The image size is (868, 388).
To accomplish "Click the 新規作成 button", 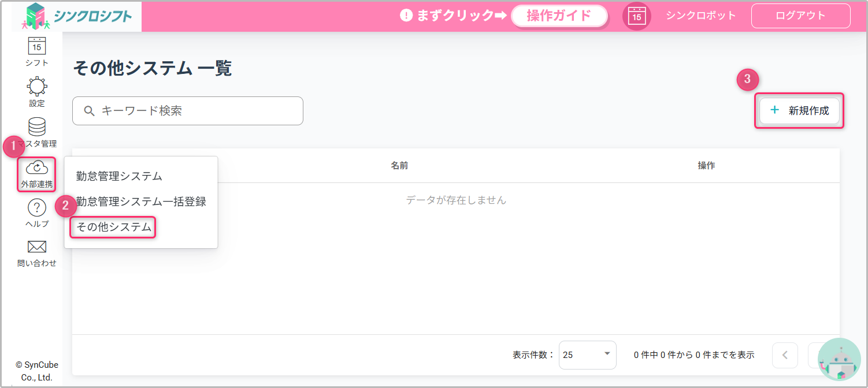I will pos(799,111).
